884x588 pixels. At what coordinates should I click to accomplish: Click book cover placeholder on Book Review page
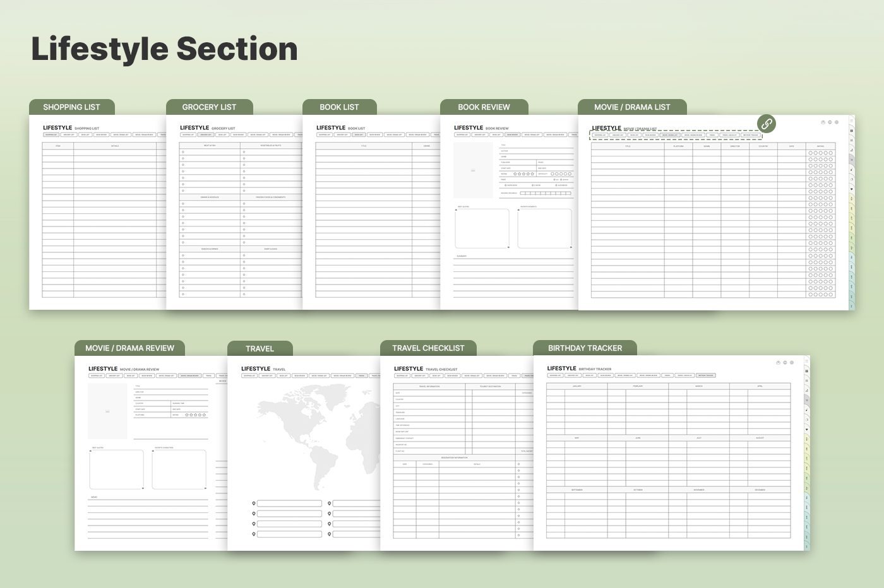[473, 170]
